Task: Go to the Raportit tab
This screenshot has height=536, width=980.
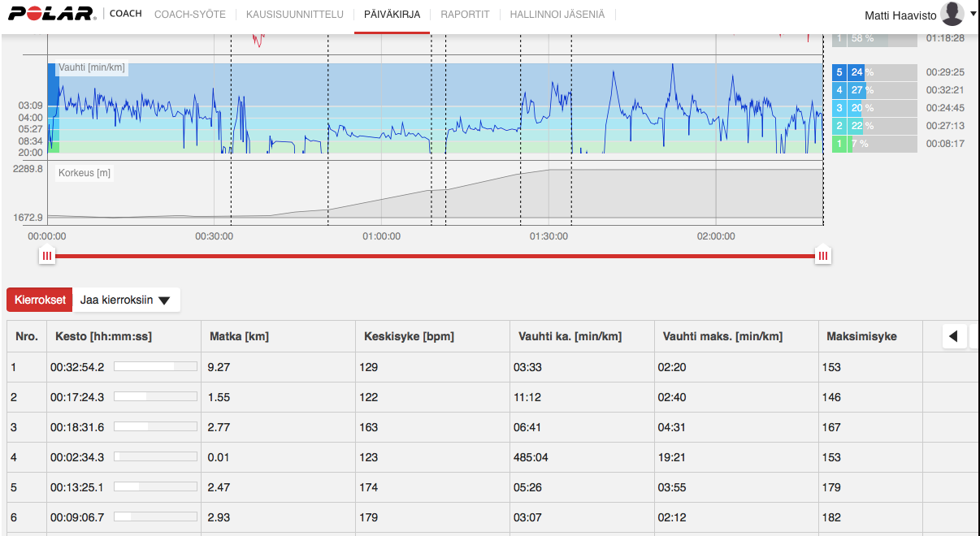Action: [465, 15]
